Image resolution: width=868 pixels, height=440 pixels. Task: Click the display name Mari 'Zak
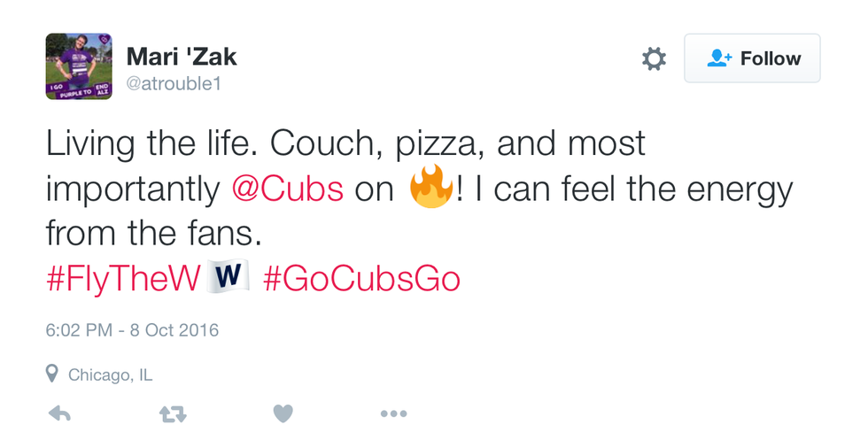pyautogui.click(x=182, y=56)
